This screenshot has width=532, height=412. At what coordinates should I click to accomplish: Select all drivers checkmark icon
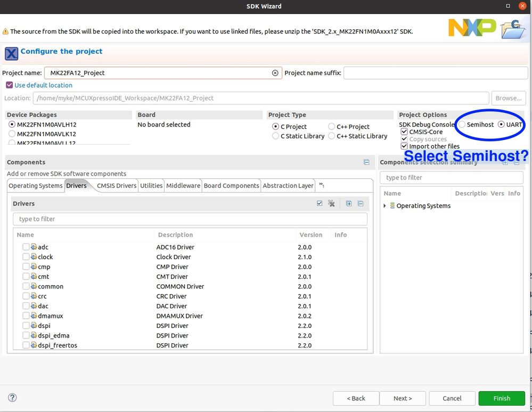pos(320,203)
